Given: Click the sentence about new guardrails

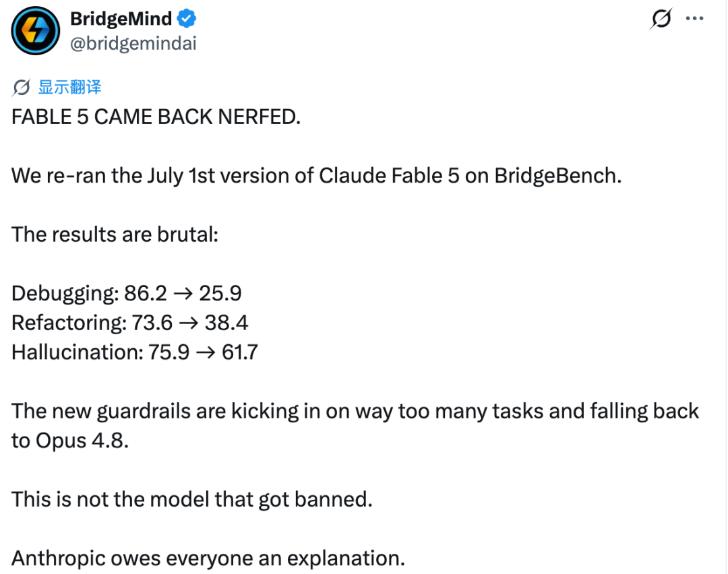Looking at the screenshot, I should [355, 426].
